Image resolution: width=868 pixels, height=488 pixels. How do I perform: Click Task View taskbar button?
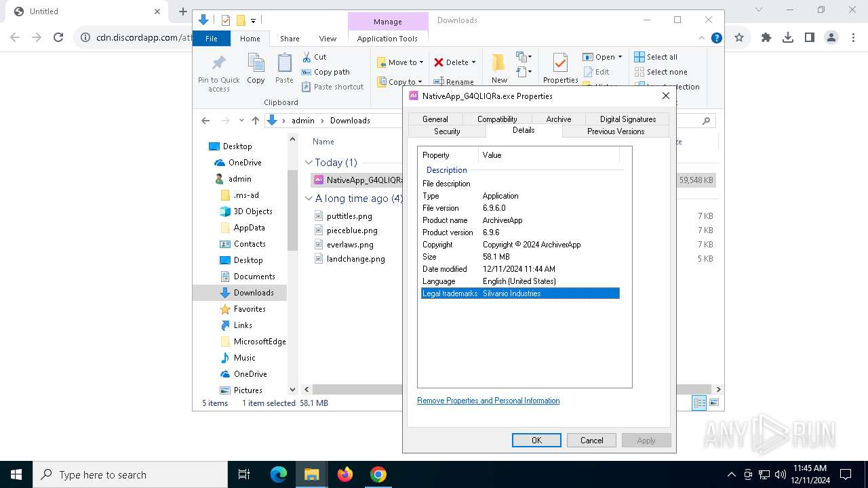pyautogui.click(x=244, y=474)
